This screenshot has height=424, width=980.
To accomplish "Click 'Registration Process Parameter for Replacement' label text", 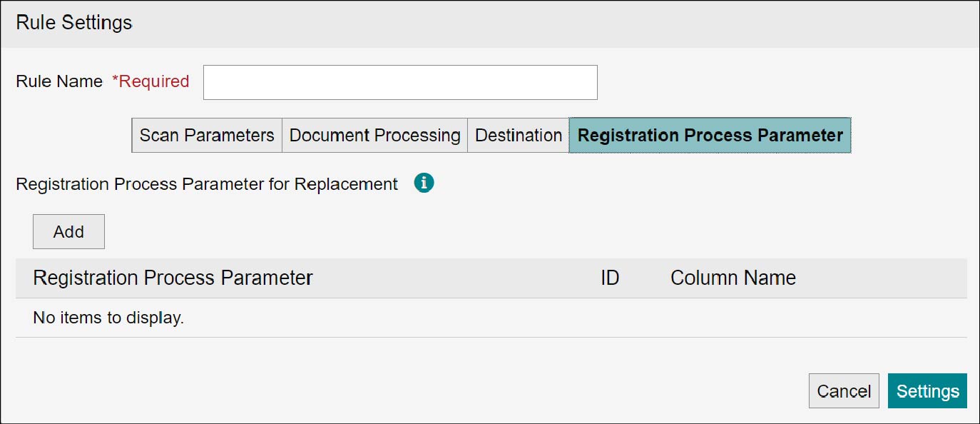I will pos(207,184).
